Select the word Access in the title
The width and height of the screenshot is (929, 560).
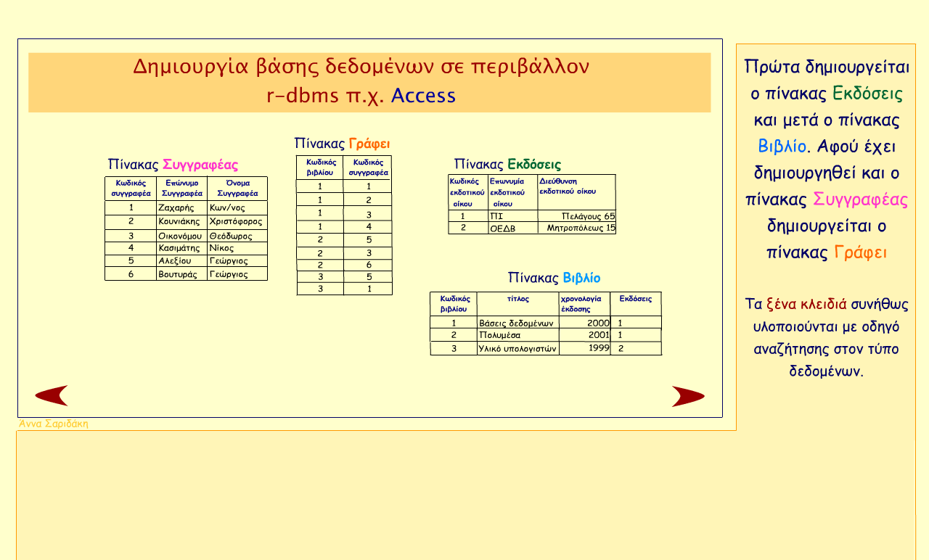coord(423,95)
